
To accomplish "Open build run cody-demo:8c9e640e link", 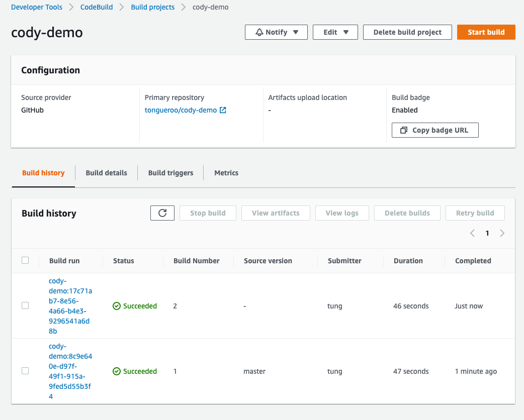I will point(70,371).
